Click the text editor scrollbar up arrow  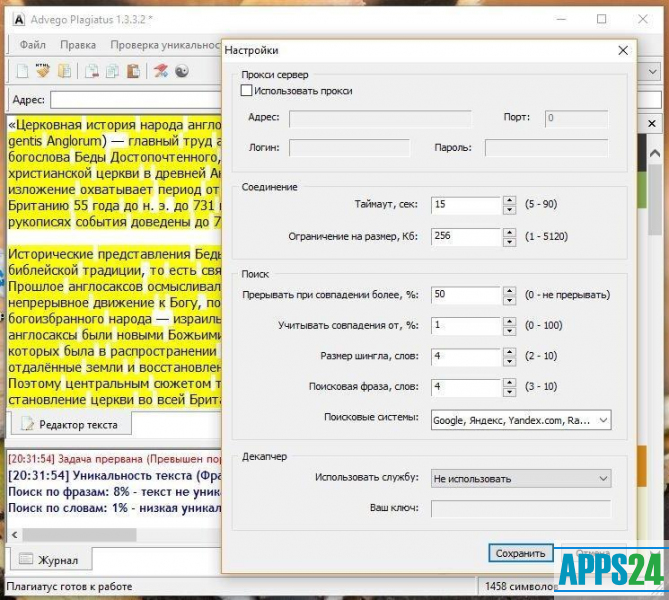click(x=655, y=153)
